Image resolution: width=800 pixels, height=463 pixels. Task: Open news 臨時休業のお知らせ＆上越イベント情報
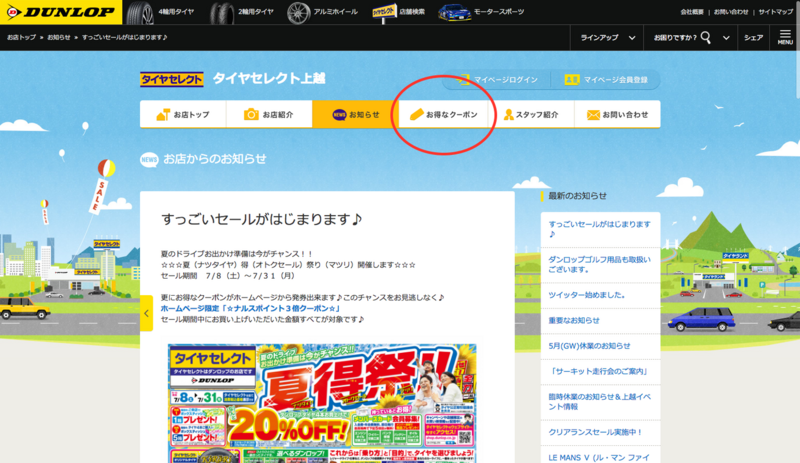point(600,402)
